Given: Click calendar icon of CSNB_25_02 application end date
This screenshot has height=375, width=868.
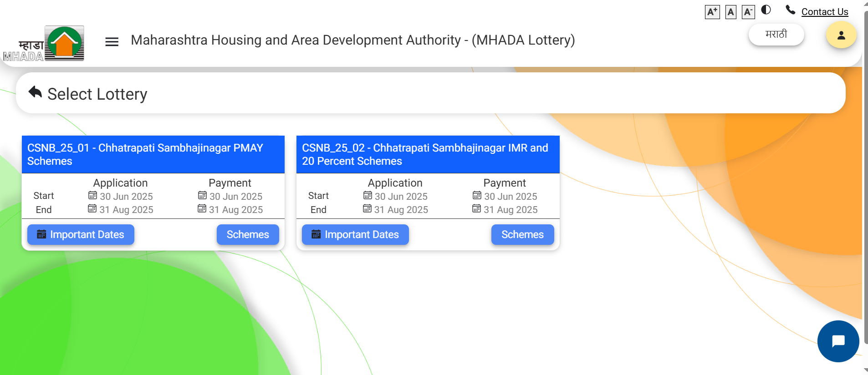Looking at the screenshot, I should click(367, 209).
